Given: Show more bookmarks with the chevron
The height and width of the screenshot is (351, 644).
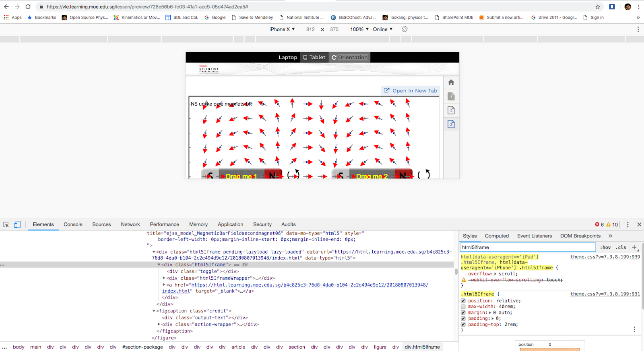Looking at the screenshot, I should [x=638, y=17].
